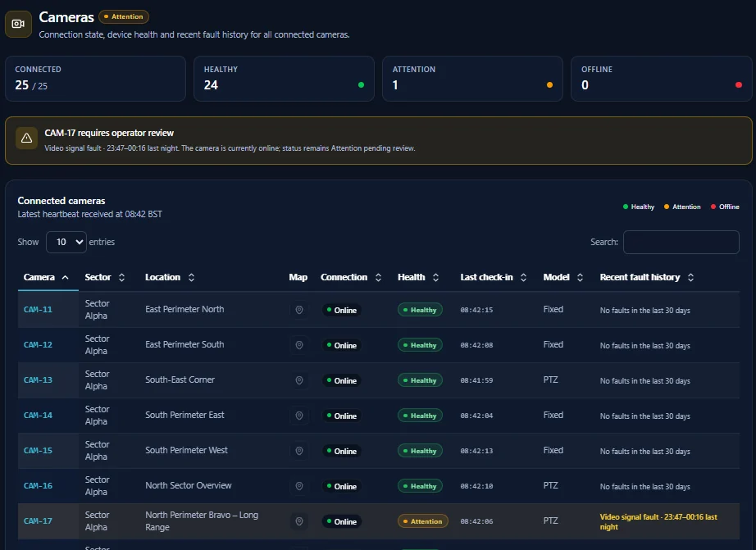756x550 pixels.
Task: Sort table by Recent fault history column
Action: coord(647,277)
